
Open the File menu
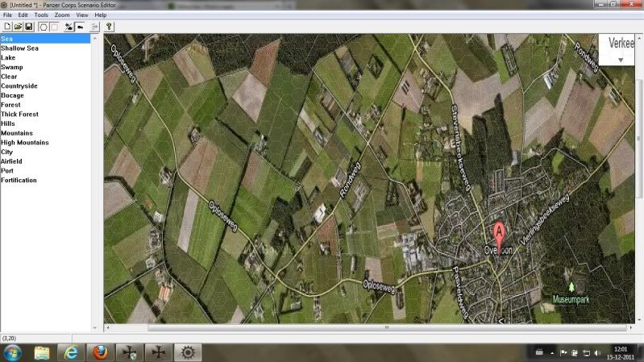pyautogui.click(x=7, y=15)
